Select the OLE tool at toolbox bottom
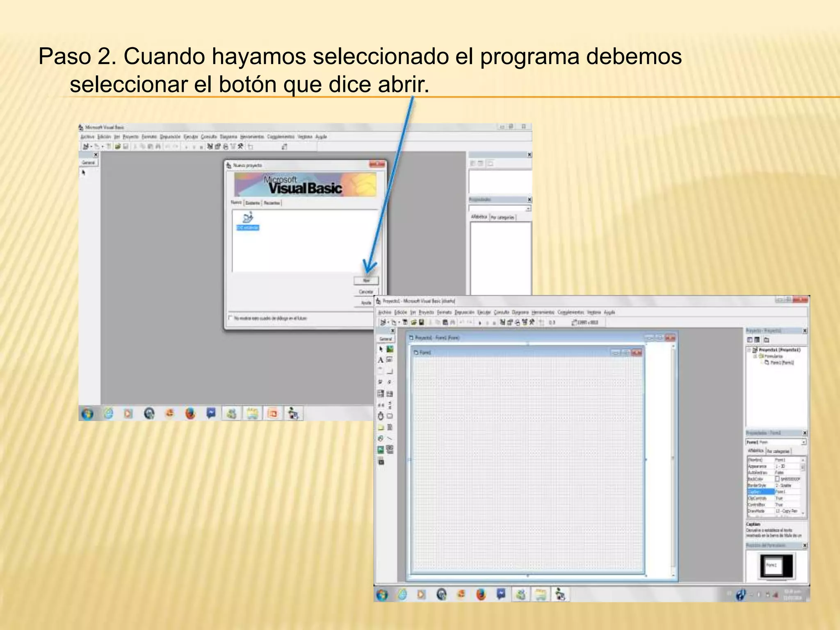This screenshot has width=840, height=630. coord(381,461)
